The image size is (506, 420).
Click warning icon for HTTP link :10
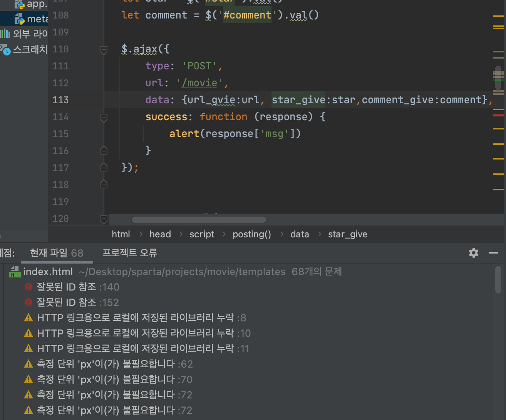pyautogui.click(x=28, y=333)
